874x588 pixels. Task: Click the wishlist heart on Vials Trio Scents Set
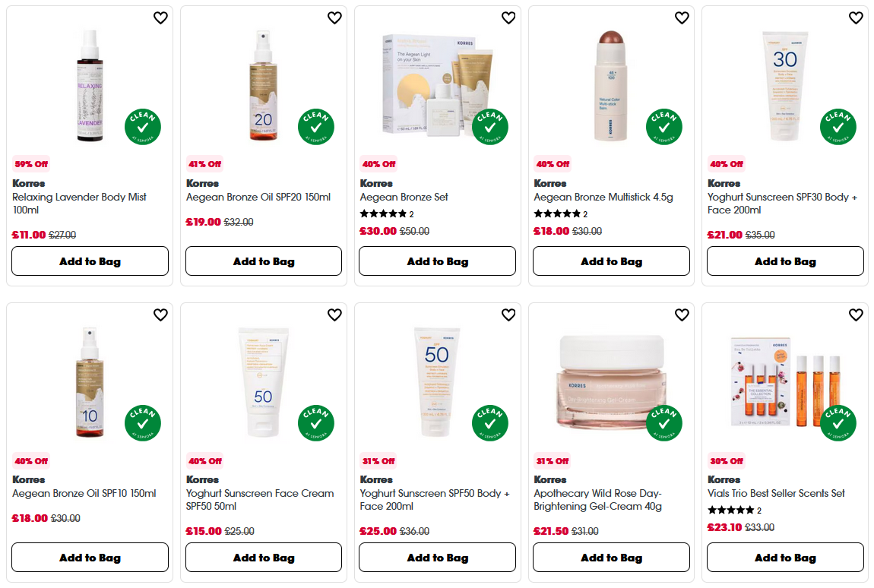pos(857,314)
